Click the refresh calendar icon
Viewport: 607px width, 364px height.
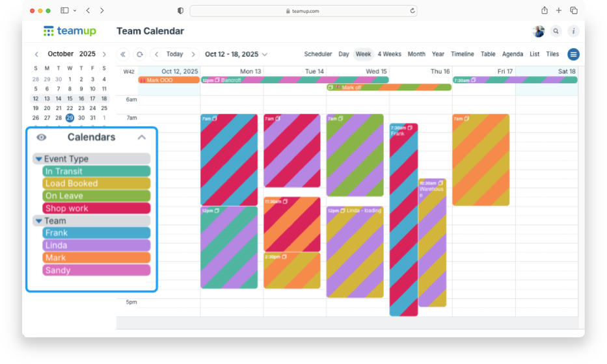tap(139, 55)
